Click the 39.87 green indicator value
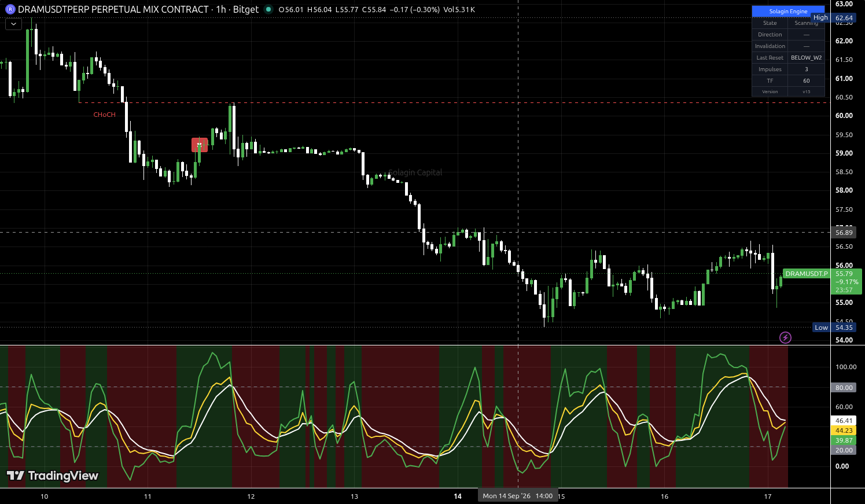865x504 pixels. (844, 440)
